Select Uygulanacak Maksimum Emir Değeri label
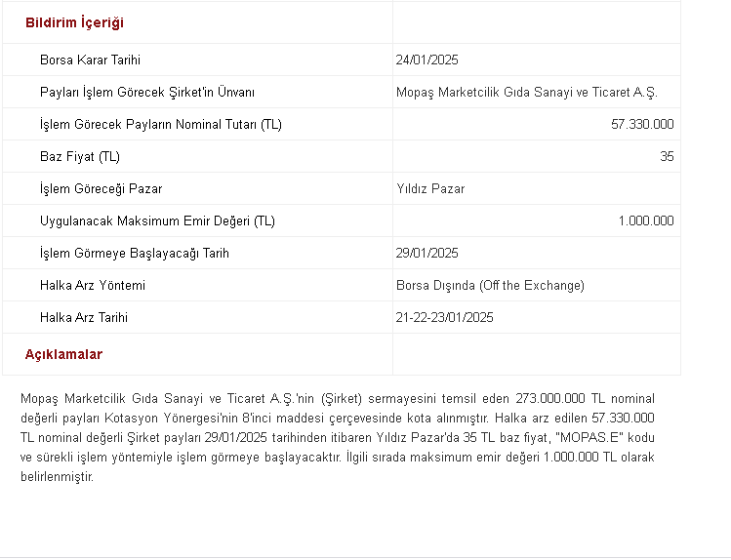The width and height of the screenshot is (731, 560). (x=157, y=220)
